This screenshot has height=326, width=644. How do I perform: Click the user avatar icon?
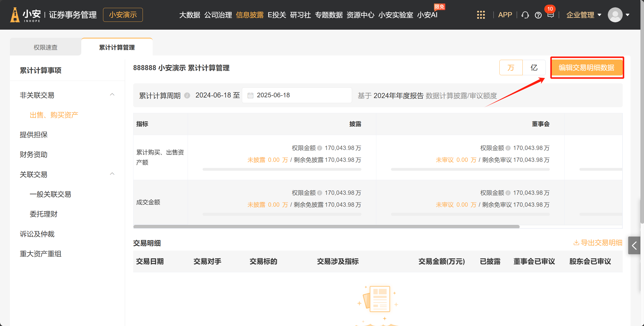(615, 15)
